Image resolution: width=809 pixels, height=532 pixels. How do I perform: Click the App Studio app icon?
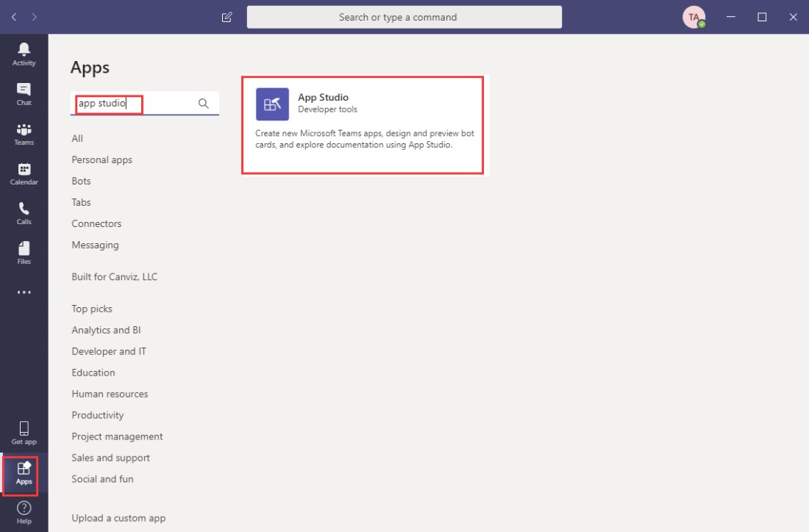coord(272,104)
